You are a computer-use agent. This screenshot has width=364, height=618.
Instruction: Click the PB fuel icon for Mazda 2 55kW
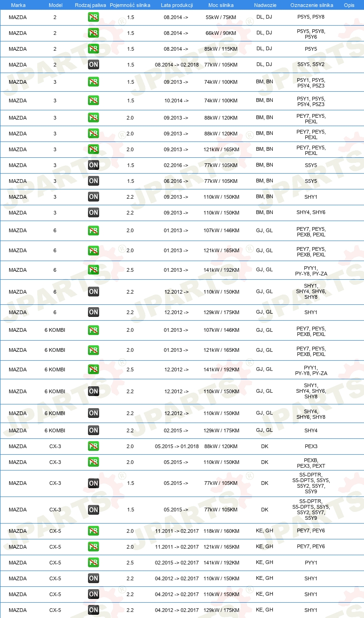tap(94, 17)
